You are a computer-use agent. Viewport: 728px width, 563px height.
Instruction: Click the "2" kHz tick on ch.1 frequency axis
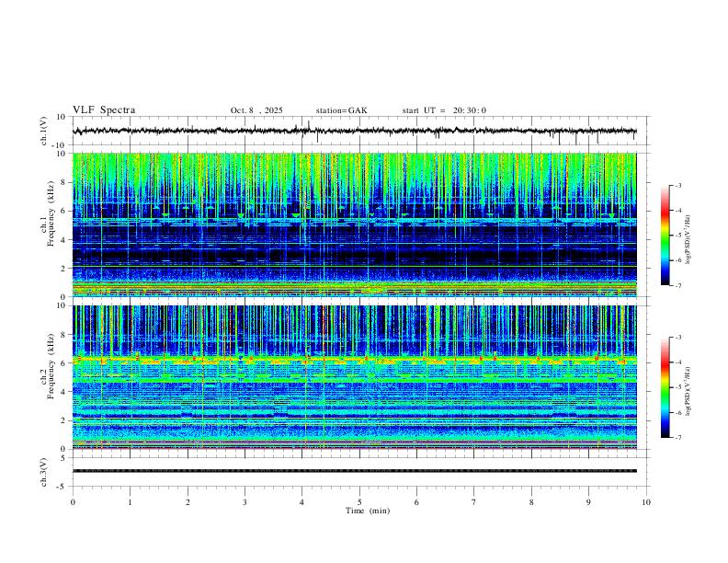(x=64, y=269)
